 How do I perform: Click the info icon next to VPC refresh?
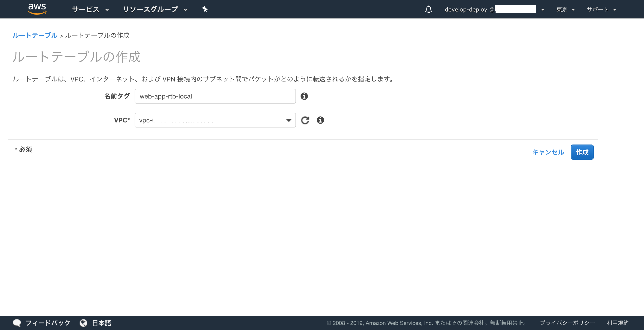coord(320,120)
